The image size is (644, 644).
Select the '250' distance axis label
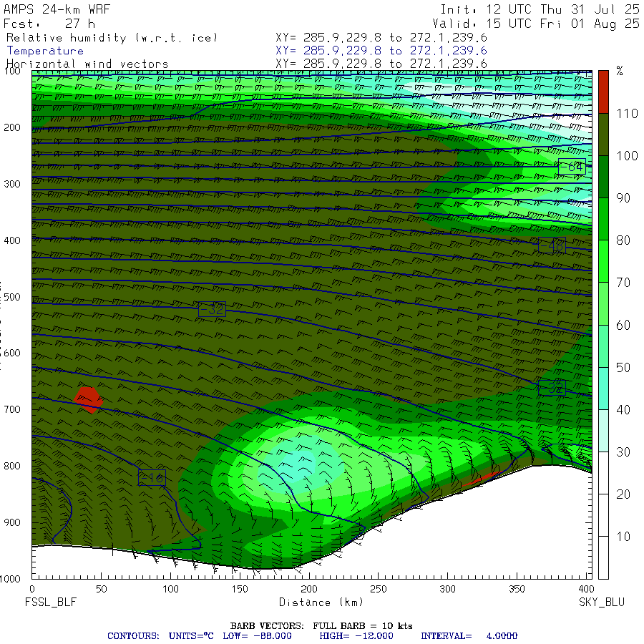(379, 589)
